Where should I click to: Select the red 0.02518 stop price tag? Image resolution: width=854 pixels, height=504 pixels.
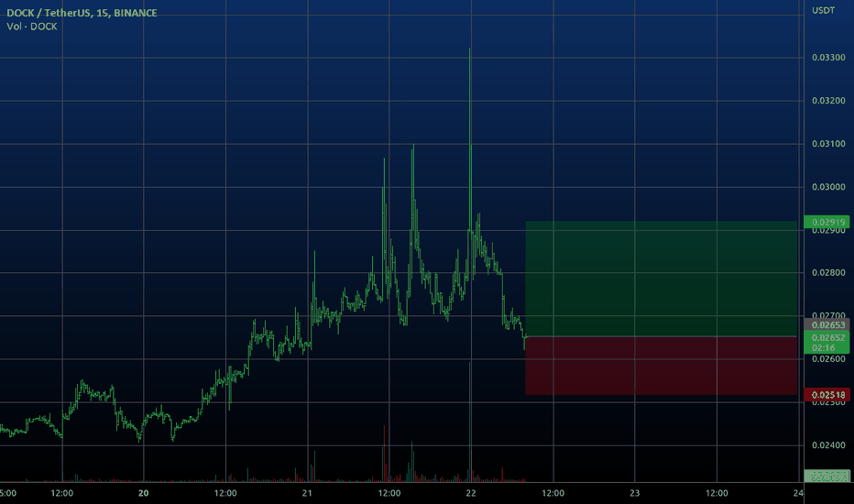[827, 394]
